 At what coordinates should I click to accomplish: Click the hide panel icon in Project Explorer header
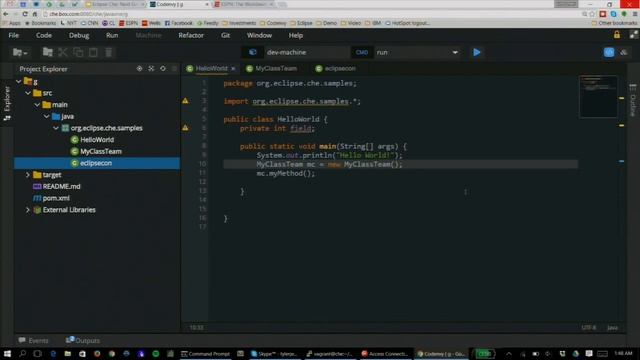point(174,69)
